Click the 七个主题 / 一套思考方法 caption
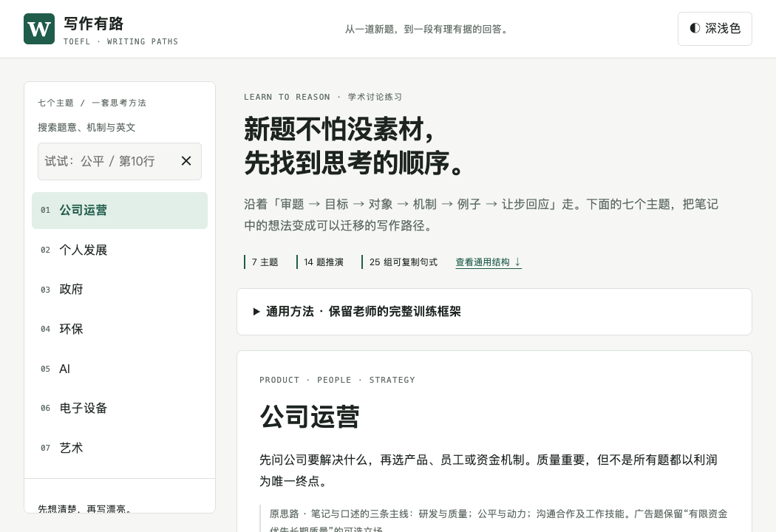 click(92, 103)
